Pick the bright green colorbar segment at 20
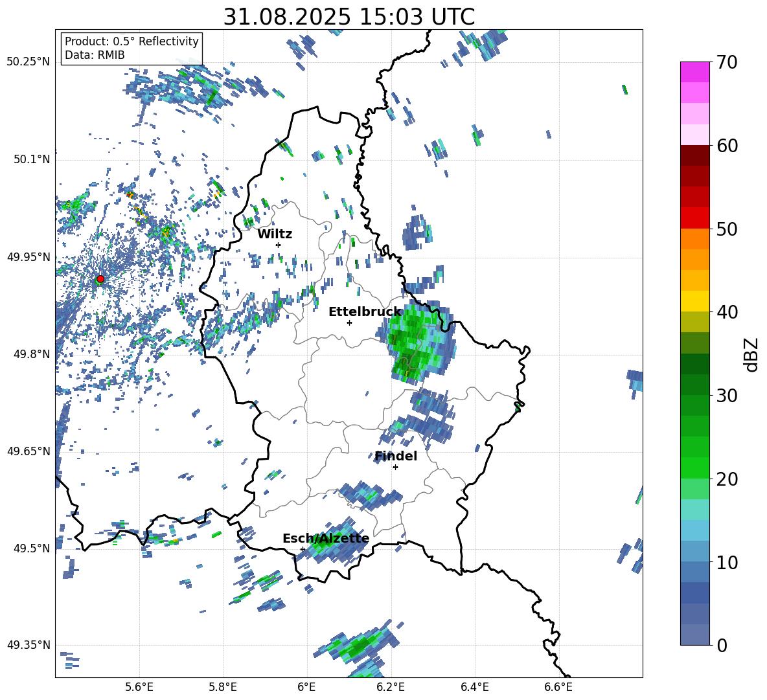Viewport: 767px width, 700px height. tap(694, 468)
